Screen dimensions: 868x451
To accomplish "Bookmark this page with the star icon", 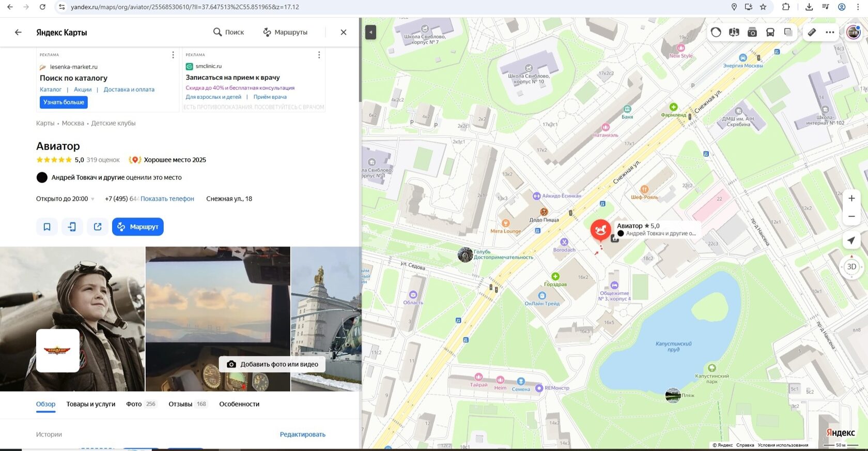I will point(763,7).
